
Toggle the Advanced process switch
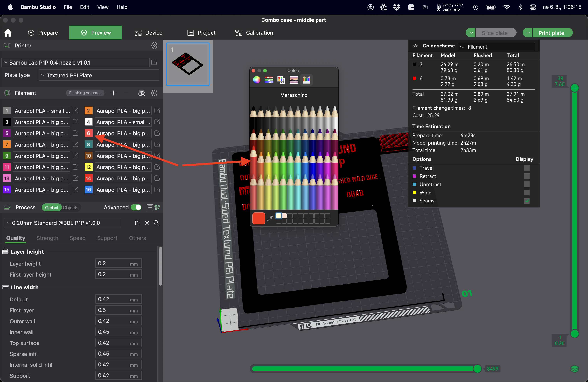[136, 207]
